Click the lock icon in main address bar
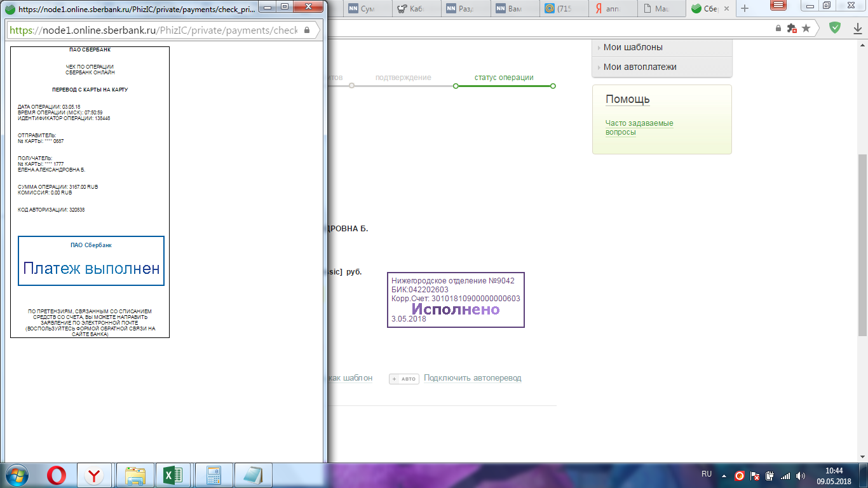 778,28
